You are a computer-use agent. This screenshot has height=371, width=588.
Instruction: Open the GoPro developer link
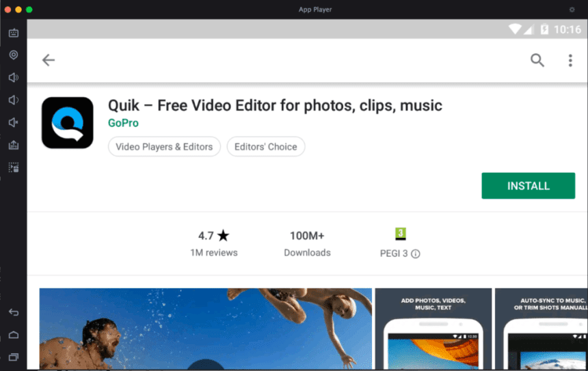click(123, 123)
